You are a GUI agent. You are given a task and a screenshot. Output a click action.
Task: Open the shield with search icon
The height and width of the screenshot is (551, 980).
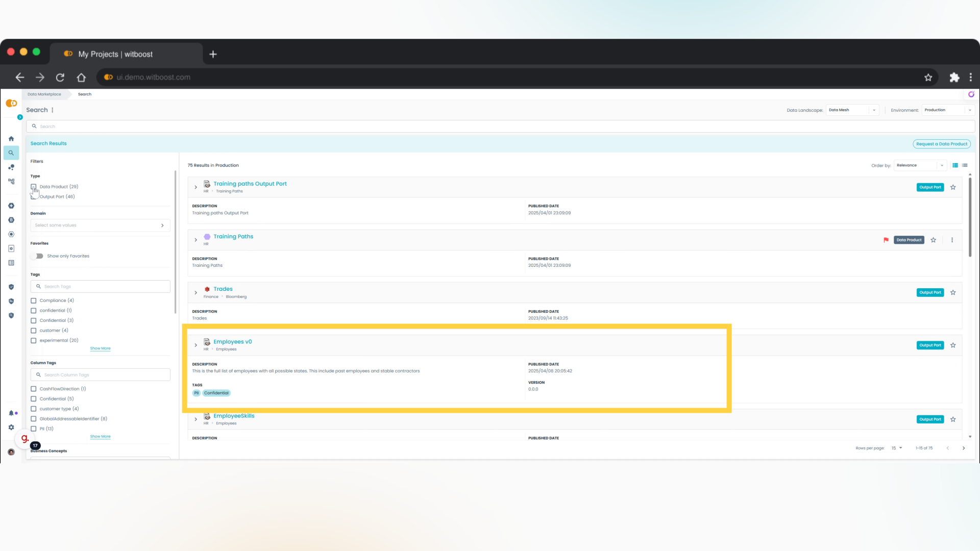11,316
